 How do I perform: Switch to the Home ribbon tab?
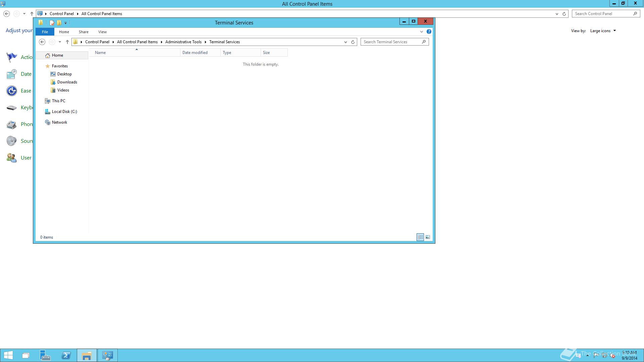pyautogui.click(x=64, y=32)
